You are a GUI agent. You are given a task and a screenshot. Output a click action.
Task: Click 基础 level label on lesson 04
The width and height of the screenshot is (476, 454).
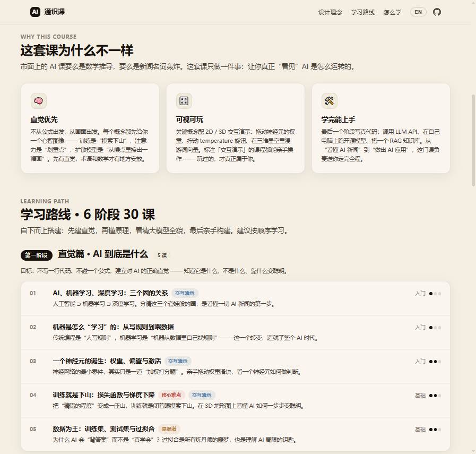420,396
